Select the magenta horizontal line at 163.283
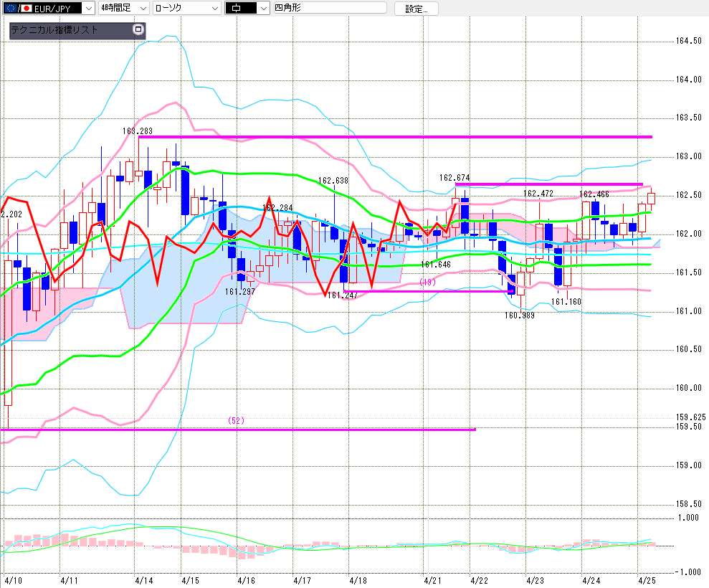Screen dimensions: 709x588 pyautogui.click(x=395, y=136)
